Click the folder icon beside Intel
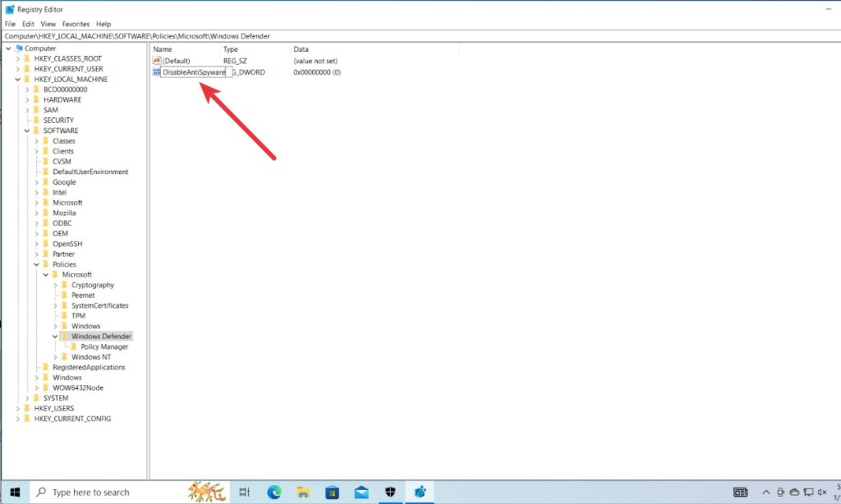 [x=46, y=192]
